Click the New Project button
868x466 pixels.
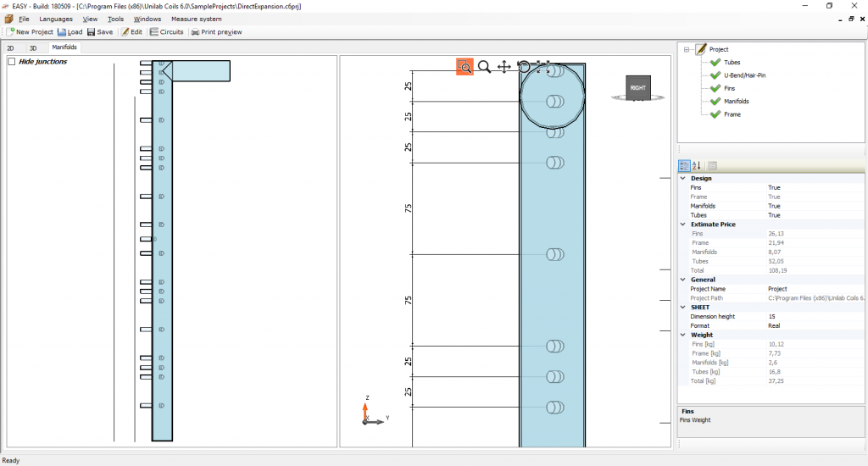[x=30, y=32]
